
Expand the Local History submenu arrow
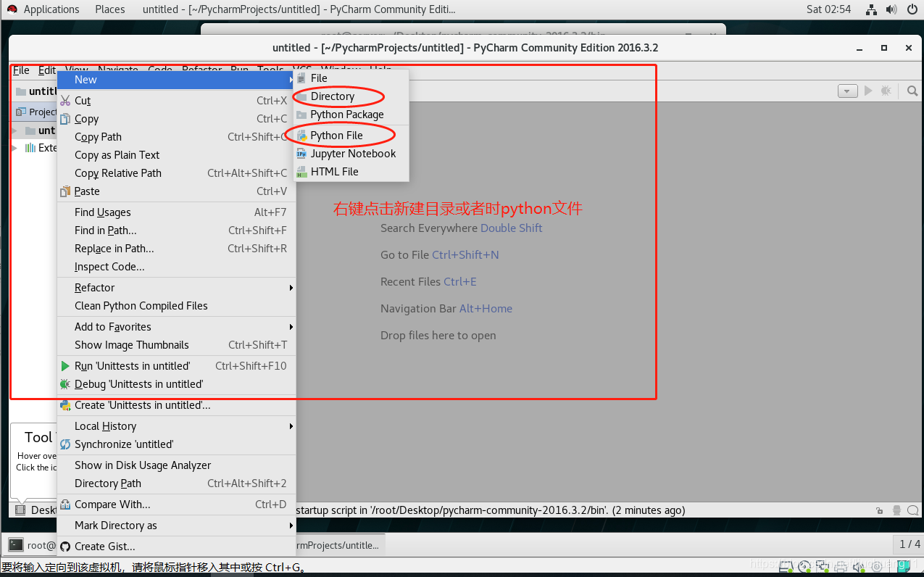coord(291,426)
